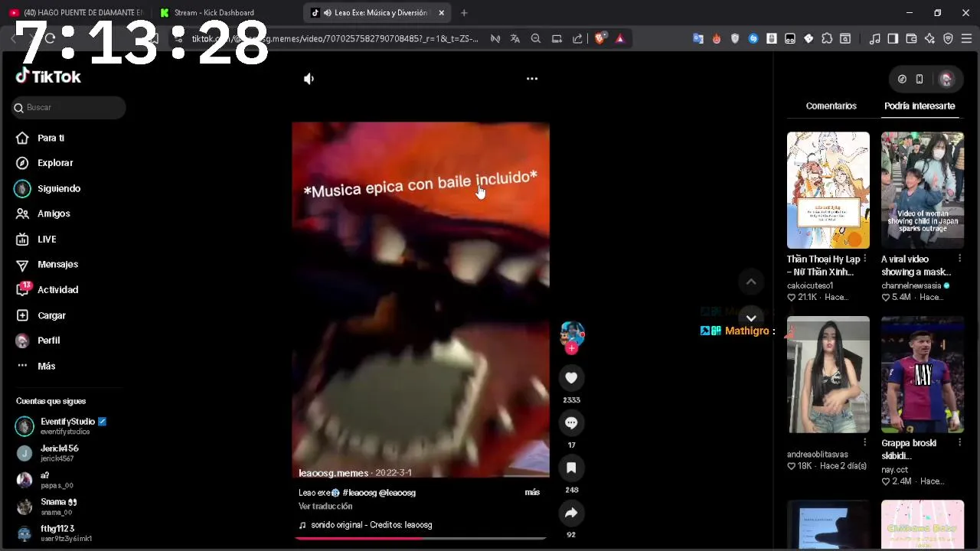The image size is (980, 551).
Task: Like the video with the heart icon
Action: tap(571, 377)
